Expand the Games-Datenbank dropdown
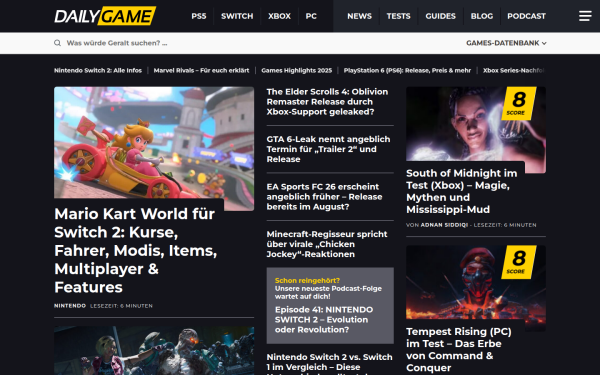 click(x=506, y=43)
